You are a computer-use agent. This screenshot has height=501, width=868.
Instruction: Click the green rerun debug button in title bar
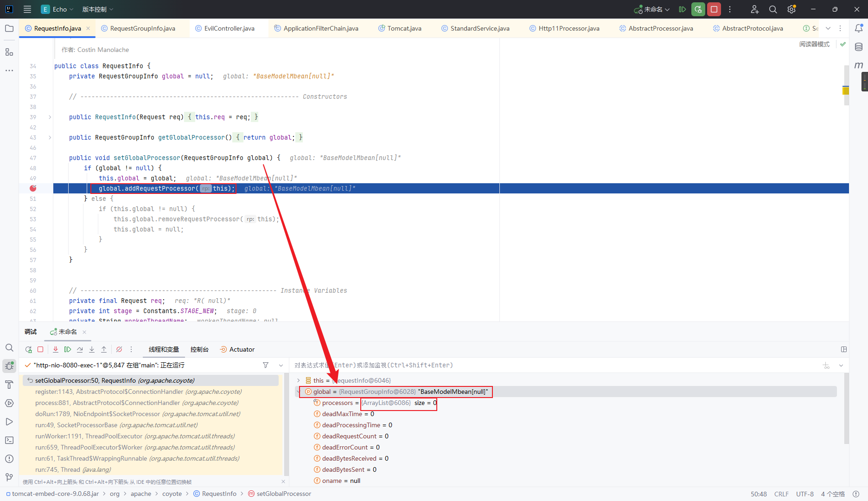coord(698,9)
